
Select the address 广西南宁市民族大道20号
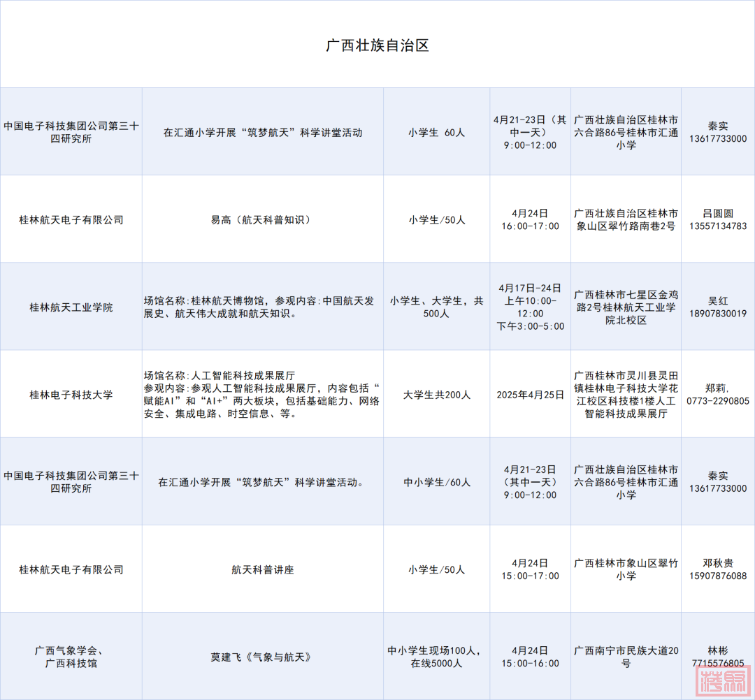pyautogui.click(x=626, y=657)
